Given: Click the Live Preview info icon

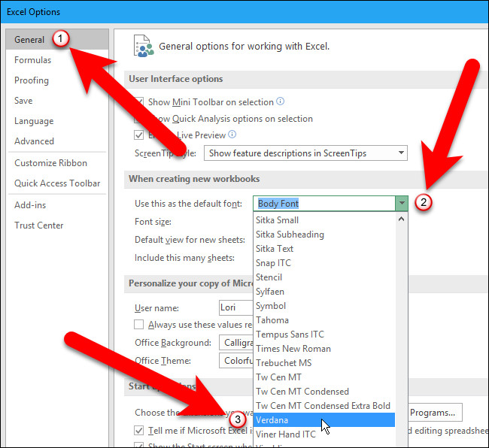Looking at the screenshot, I should (232, 135).
